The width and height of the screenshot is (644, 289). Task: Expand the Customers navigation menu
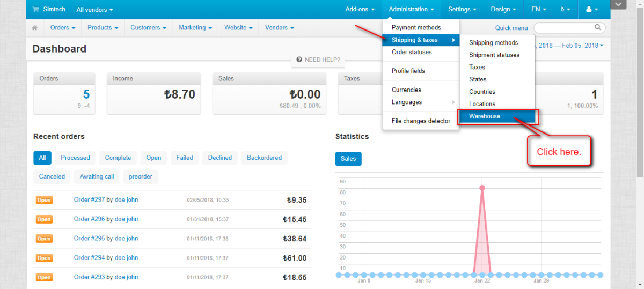148,27
